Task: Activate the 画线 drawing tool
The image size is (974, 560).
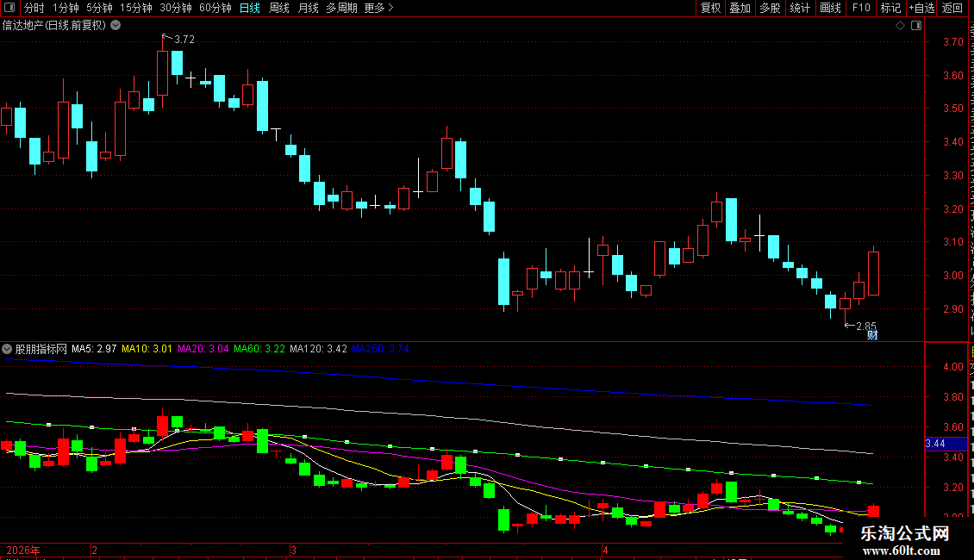Action: (830, 8)
